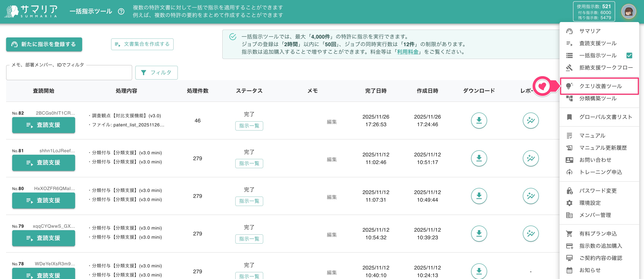Open 指示一覧 for job No.80
The image size is (644, 279).
(x=249, y=201)
